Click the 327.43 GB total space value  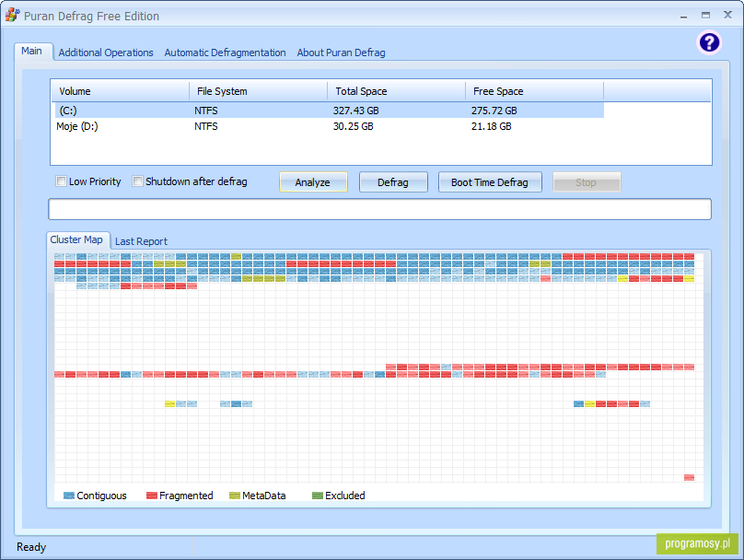point(355,111)
